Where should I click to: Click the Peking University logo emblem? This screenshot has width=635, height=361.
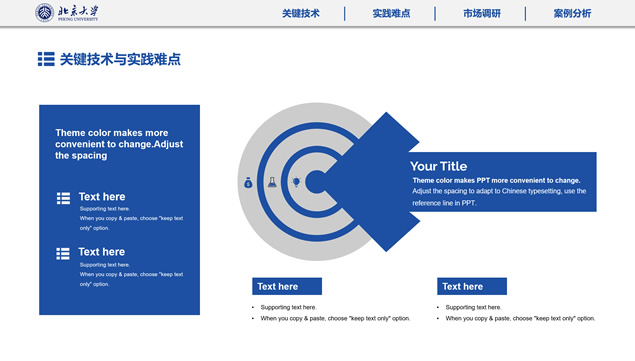click(45, 13)
